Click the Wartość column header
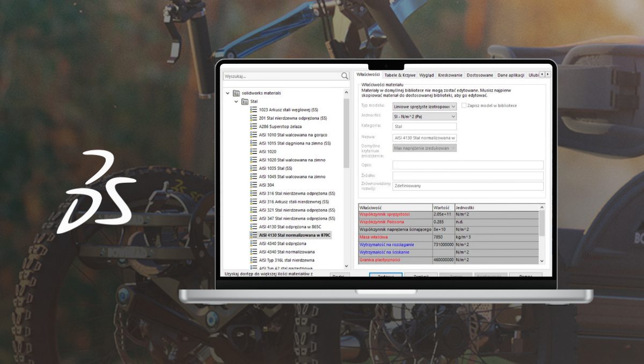Screen dimensions: 644x364 coord(443,207)
